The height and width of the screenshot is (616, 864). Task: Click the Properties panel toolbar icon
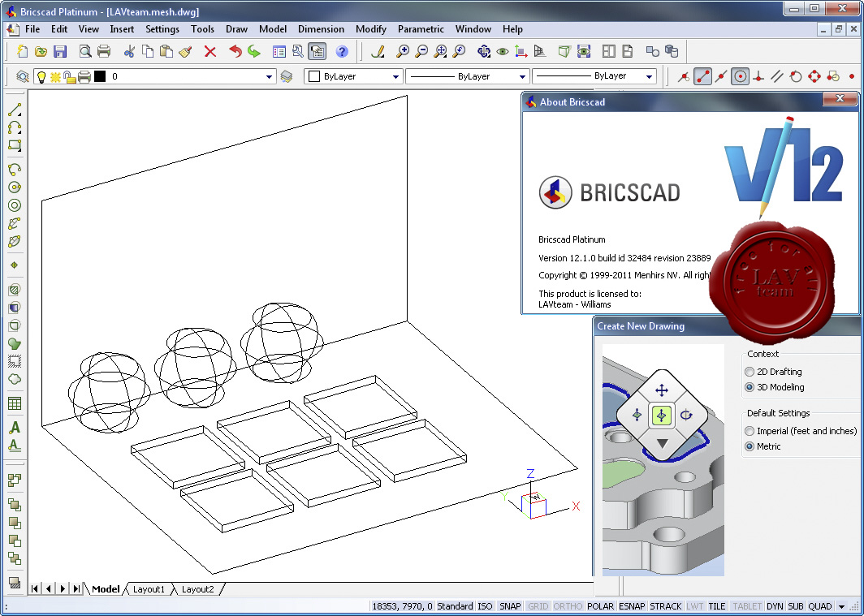[x=317, y=51]
